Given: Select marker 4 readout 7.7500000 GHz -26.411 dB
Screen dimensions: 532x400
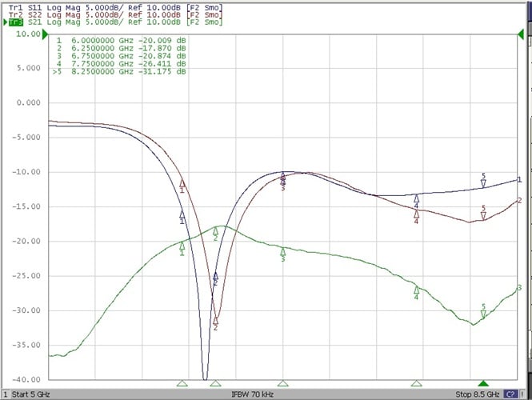Looking at the screenshot, I should (121, 64).
